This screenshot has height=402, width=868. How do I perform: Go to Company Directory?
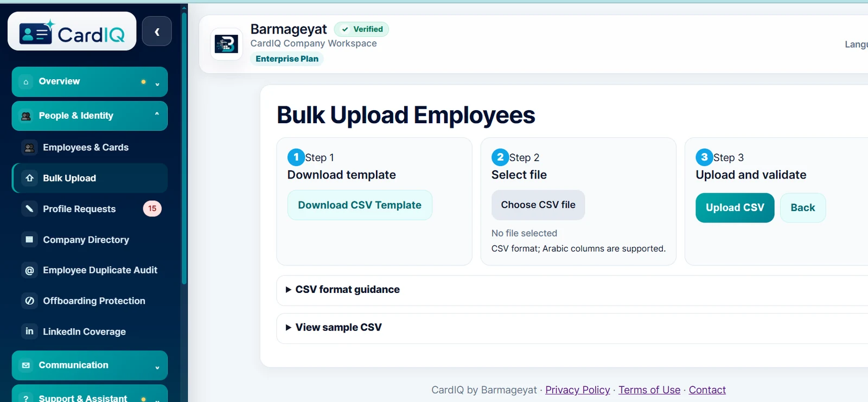90,239
